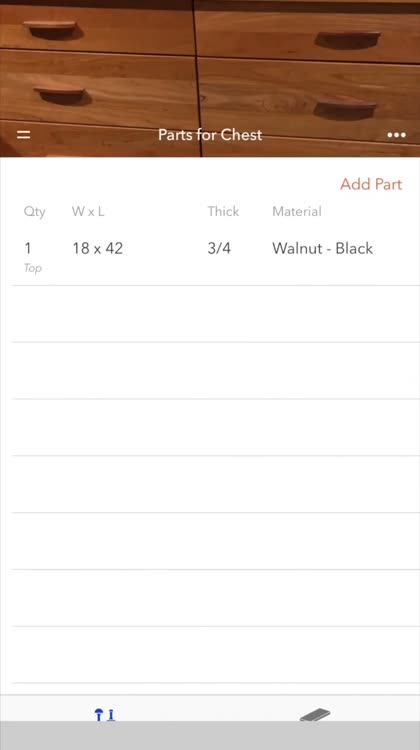
Task: Edit the quantity value 1
Action: (28, 248)
